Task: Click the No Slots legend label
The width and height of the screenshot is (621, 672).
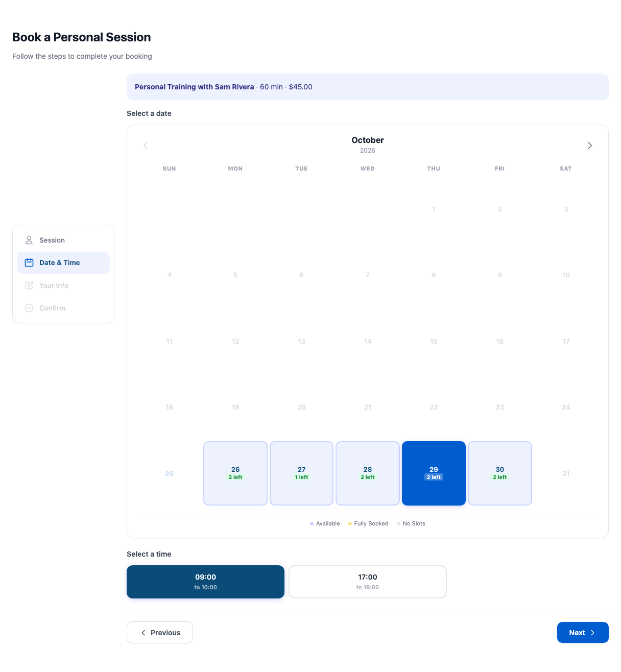Action: tap(414, 523)
